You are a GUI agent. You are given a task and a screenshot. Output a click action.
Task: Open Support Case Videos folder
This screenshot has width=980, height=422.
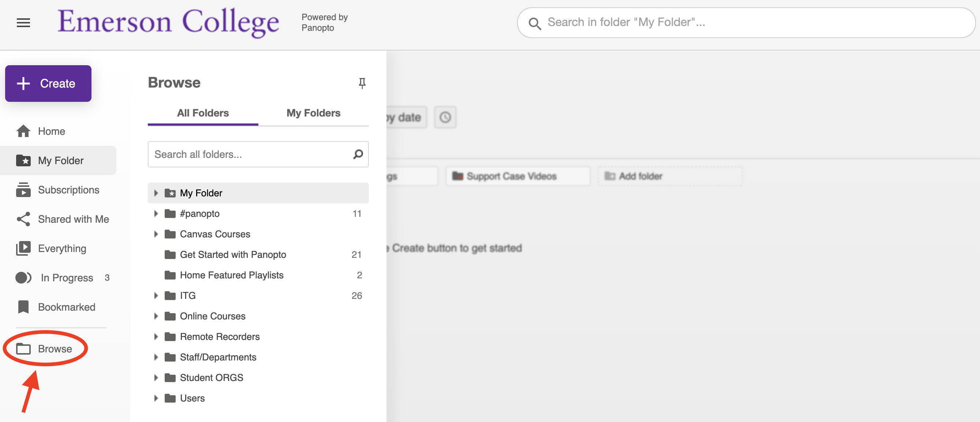(x=518, y=176)
